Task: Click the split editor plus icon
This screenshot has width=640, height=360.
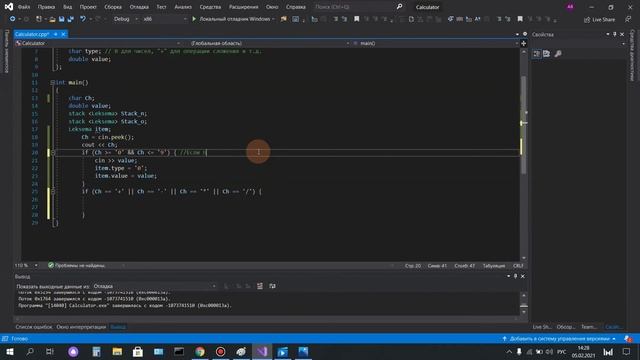Action: point(524,43)
